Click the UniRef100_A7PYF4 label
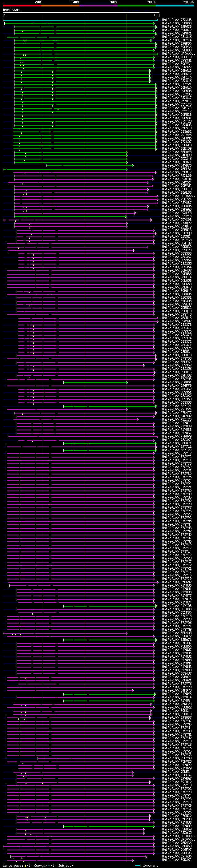 coord(177,40)
